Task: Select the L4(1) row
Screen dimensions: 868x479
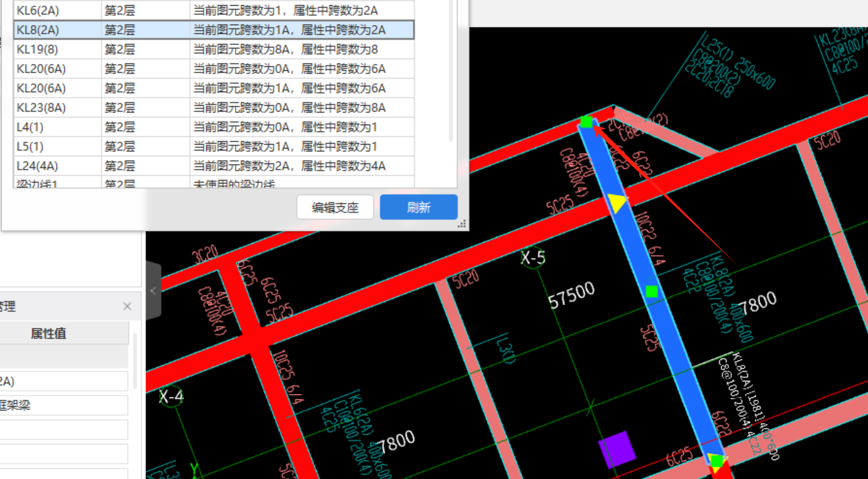Action: tap(214, 127)
